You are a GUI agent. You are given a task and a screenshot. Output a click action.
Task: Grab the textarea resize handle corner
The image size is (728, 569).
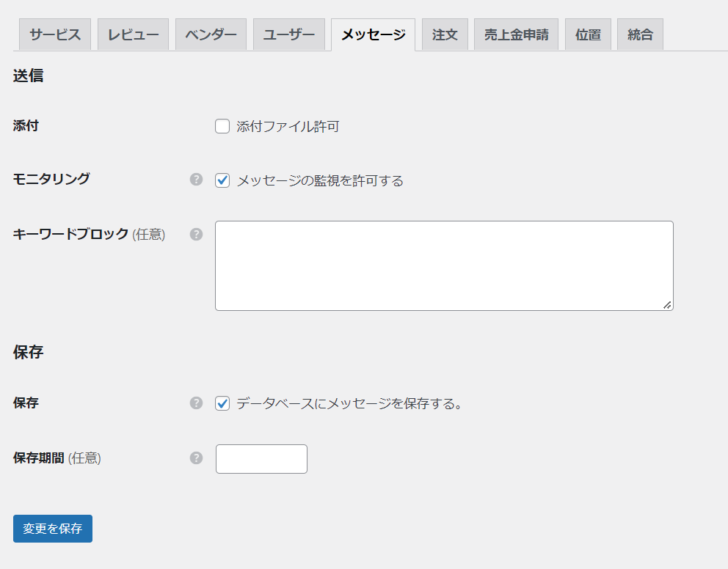click(667, 304)
